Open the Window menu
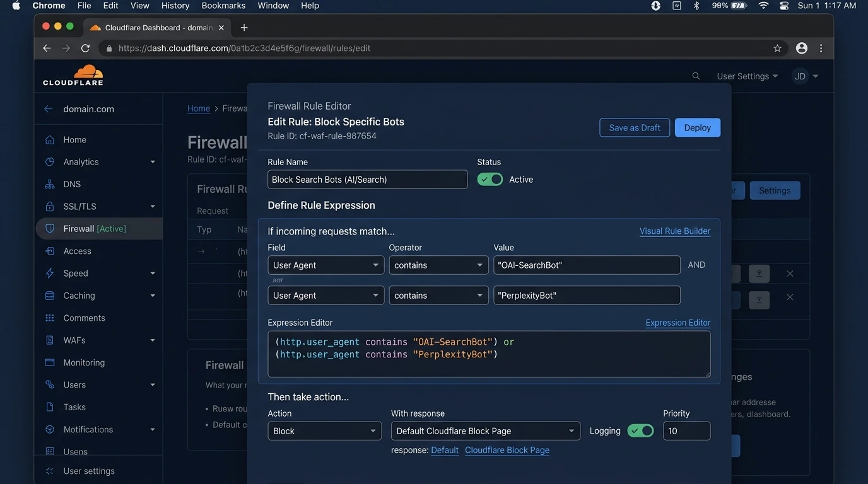868x484 pixels. [273, 6]
